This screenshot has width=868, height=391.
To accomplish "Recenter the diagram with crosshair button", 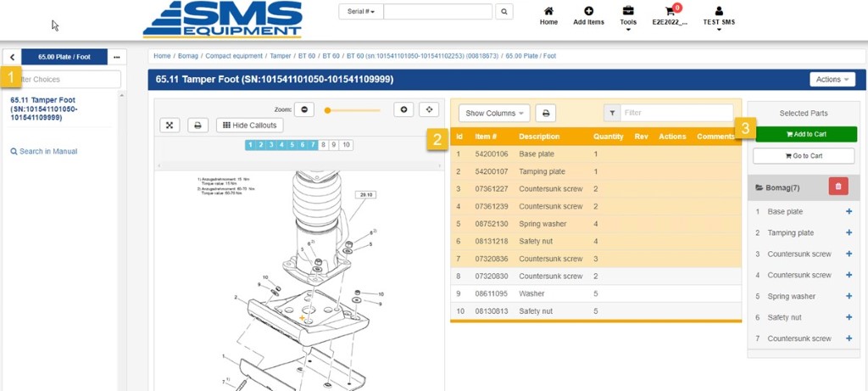I will point(429,109).
